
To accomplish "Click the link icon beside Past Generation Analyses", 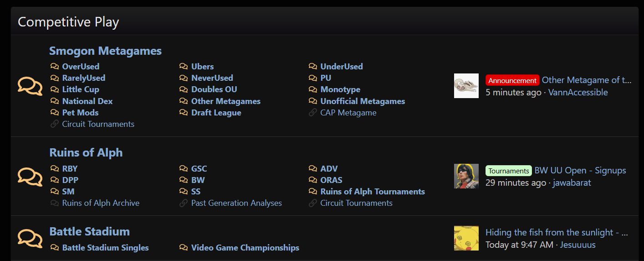I will pyautogui.click(x=184, y=203).
